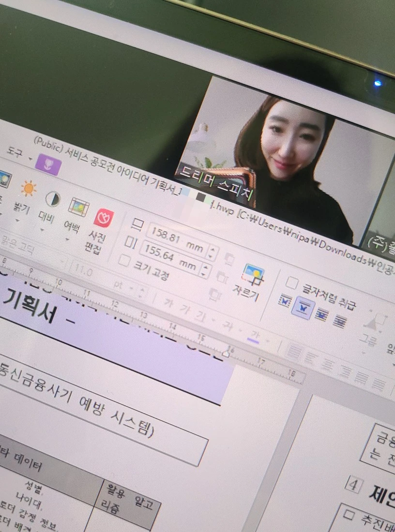This screenshot has width=395, height=532.
Task: Select the last text-wrap icon in the row
Action: click(x=339, y=321)
